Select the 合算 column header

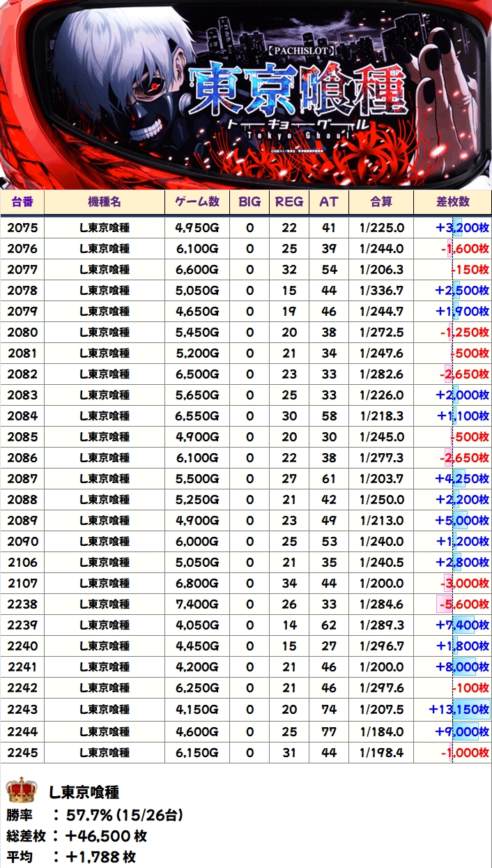click(x=381, y=201)
